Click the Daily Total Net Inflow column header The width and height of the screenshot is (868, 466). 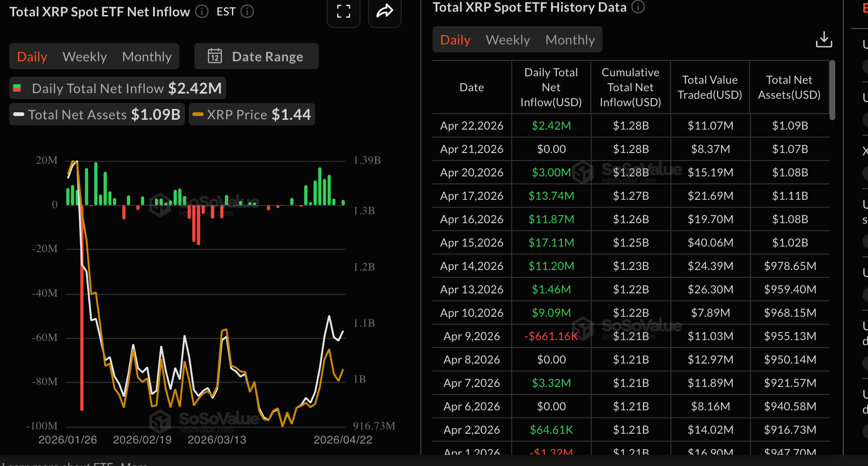(x=551, y=87)
